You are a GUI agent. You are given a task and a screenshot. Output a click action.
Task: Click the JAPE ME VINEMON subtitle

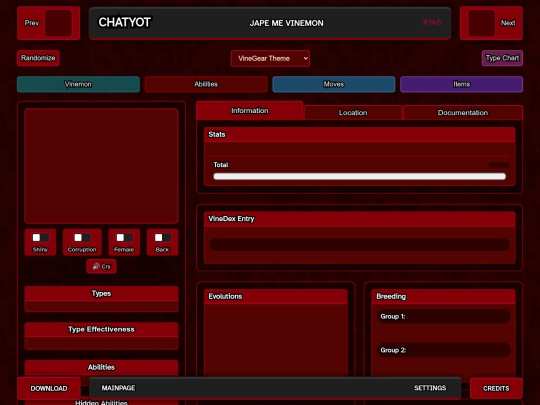[287, 23]
